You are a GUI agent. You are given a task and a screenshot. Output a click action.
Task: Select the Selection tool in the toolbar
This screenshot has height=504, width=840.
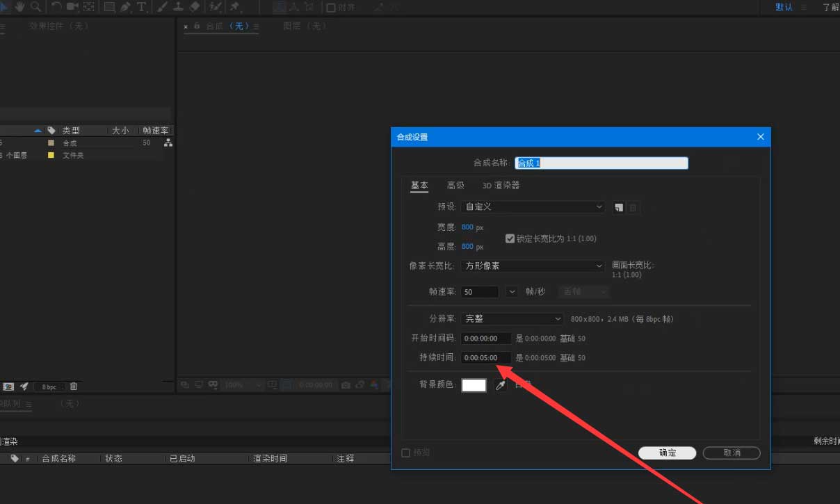coord(4,7)
